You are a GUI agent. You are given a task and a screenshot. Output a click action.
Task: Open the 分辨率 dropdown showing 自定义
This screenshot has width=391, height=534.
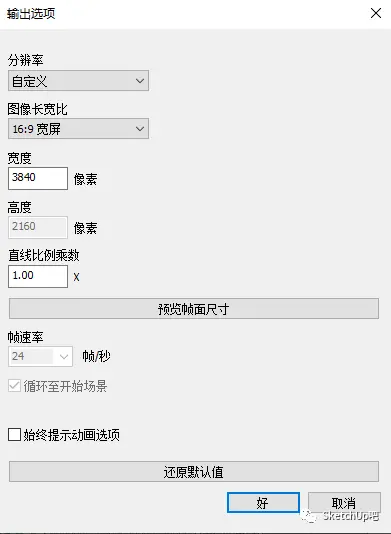coord(78,81)
